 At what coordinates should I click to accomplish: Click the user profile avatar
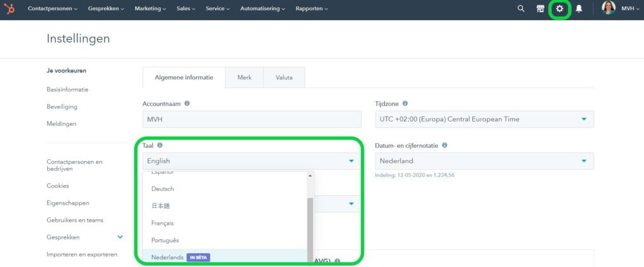[x=608, y=8]
